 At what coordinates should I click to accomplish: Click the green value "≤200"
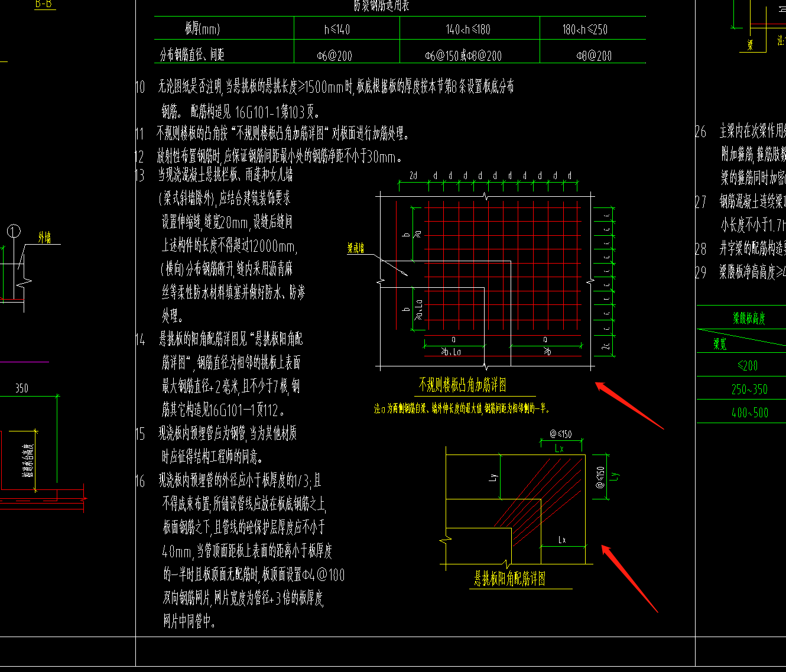click(748, 366)
